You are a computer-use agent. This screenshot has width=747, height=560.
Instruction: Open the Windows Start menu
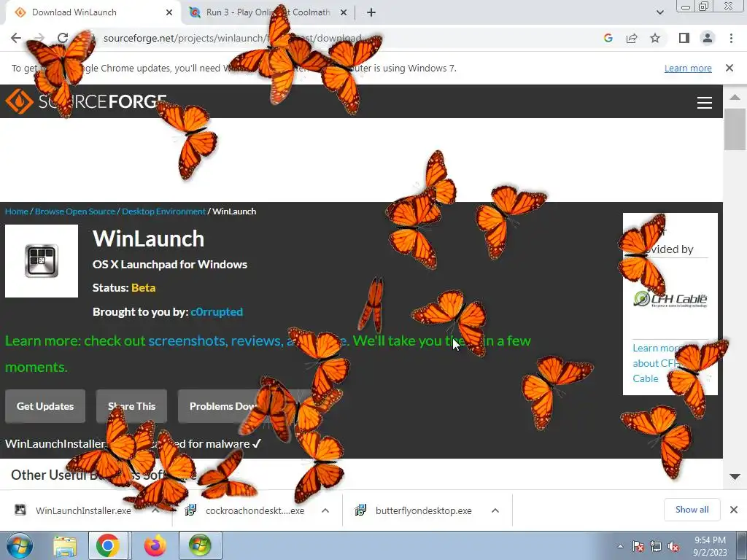[19, 545]
